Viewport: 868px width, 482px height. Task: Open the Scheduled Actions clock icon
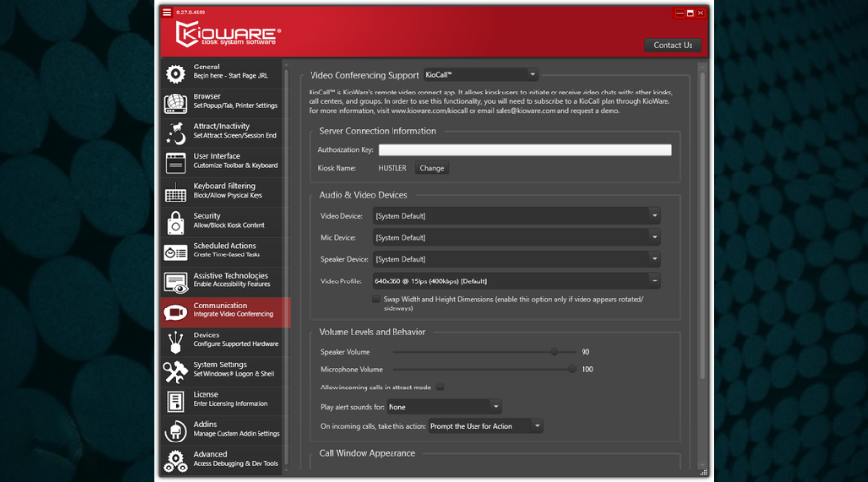[176, 253]
